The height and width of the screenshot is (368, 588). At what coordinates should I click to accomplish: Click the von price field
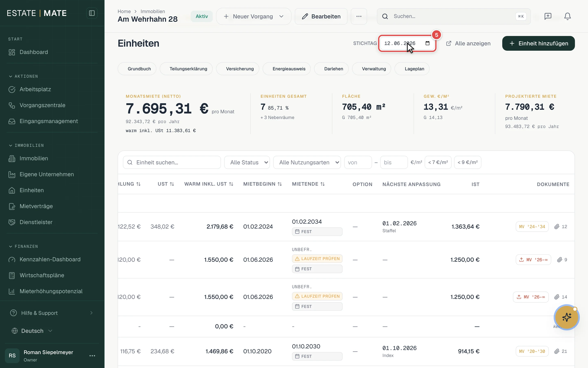(x=358, y=162)
